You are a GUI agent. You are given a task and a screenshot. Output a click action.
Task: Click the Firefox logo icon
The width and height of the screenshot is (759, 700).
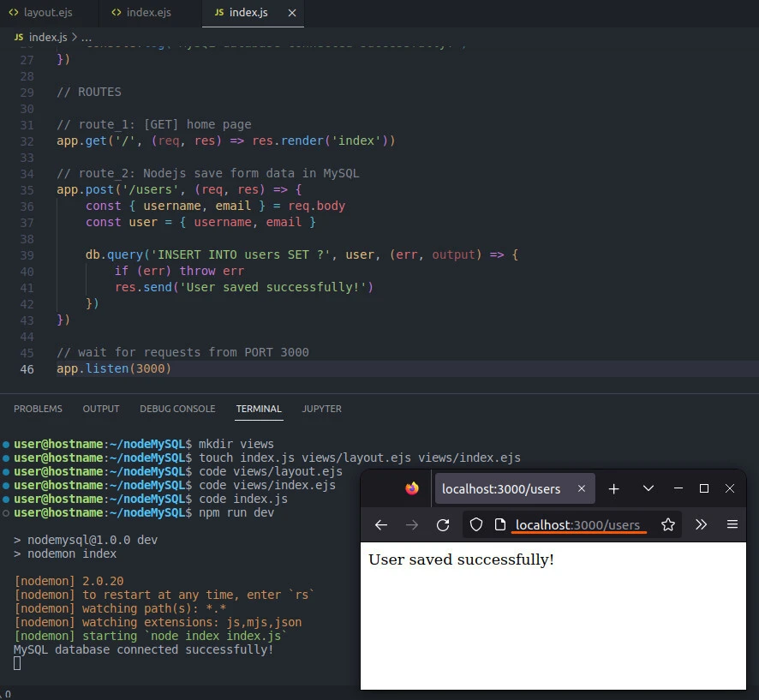tap(412, 488)
